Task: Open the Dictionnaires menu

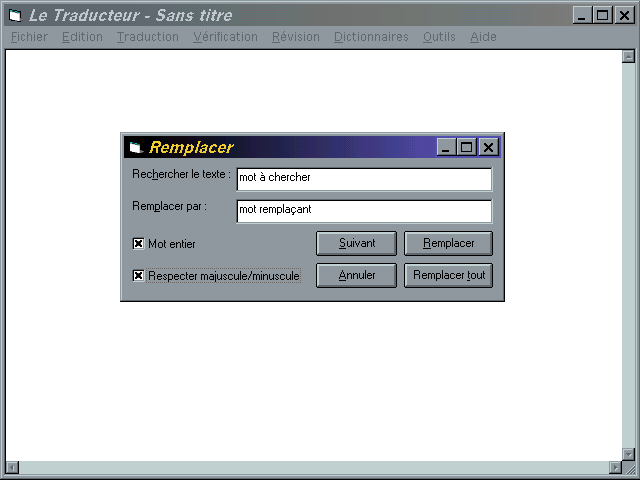Action: point(371,37)
